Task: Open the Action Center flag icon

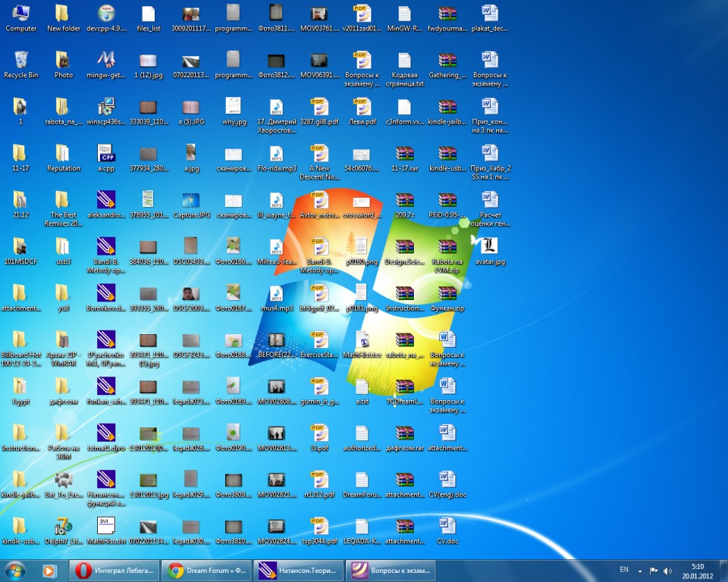Action: pos(653,571)
